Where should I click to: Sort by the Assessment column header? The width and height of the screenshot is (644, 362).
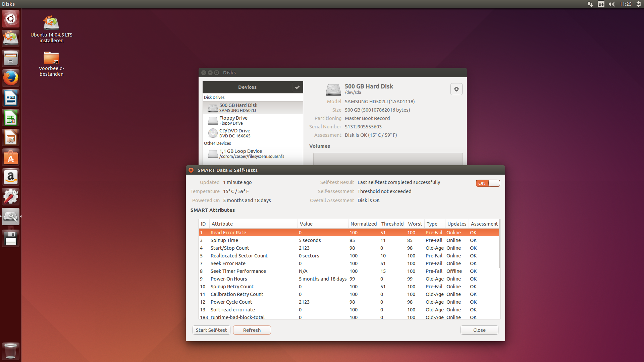[x=484, y=224]
